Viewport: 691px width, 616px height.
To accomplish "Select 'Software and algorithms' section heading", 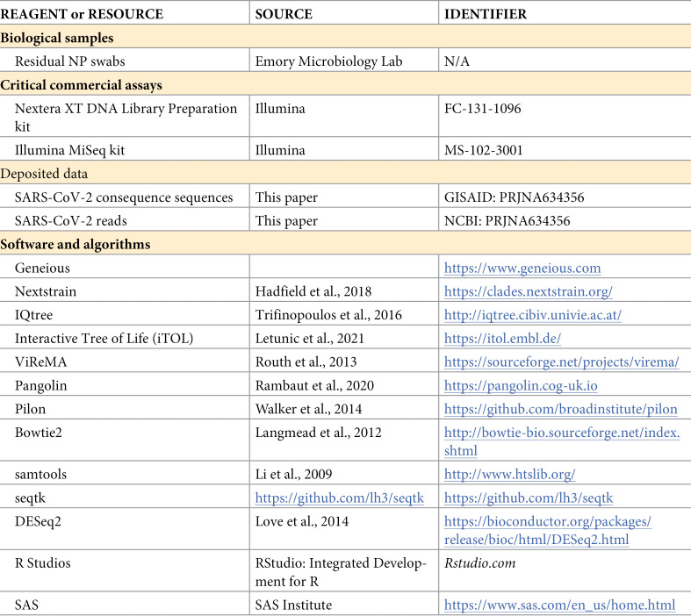I will click(75, 244).
